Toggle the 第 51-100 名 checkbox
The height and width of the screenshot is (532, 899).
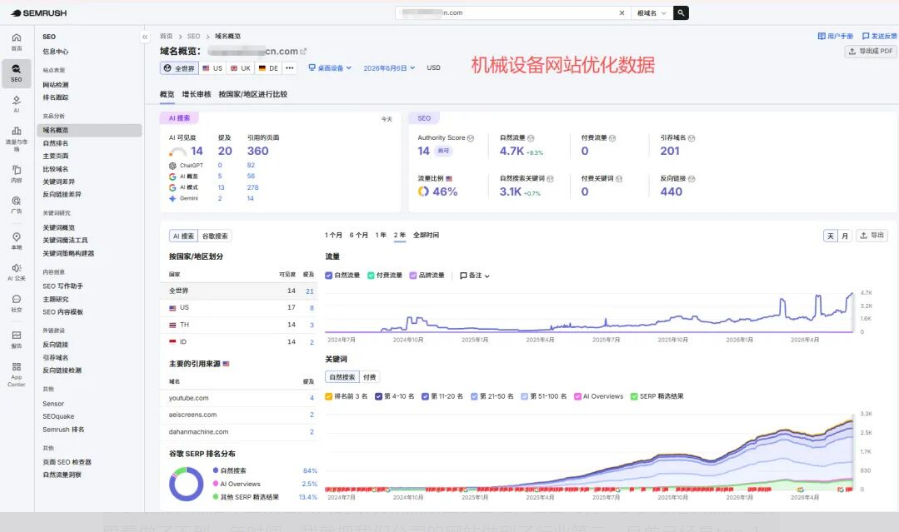coord(524,396)
